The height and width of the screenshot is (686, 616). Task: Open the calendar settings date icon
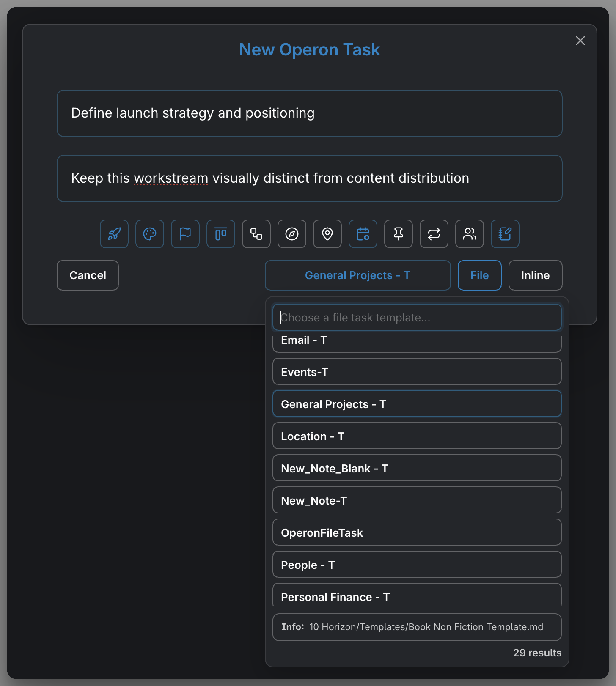coord(363,234)
